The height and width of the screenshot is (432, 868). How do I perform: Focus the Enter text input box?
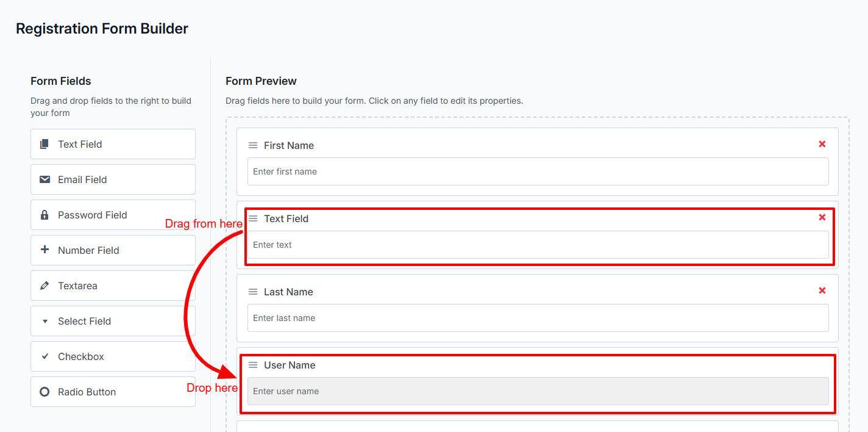538,245
